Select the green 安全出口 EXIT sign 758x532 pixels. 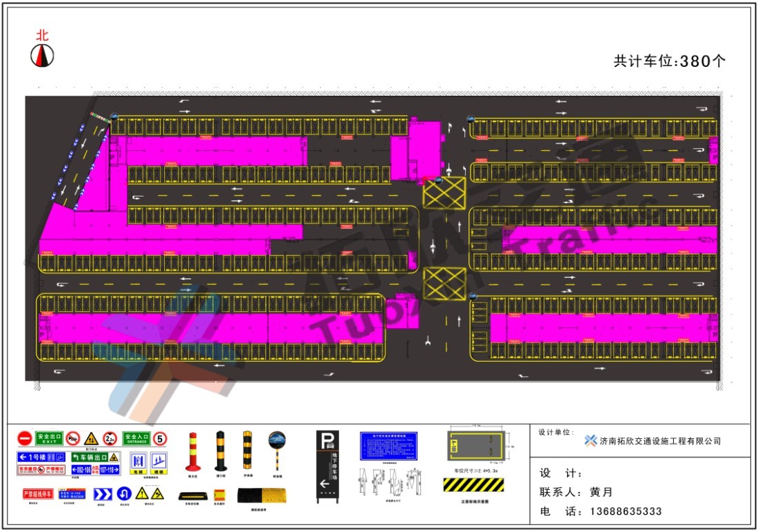tap(49, 438)
